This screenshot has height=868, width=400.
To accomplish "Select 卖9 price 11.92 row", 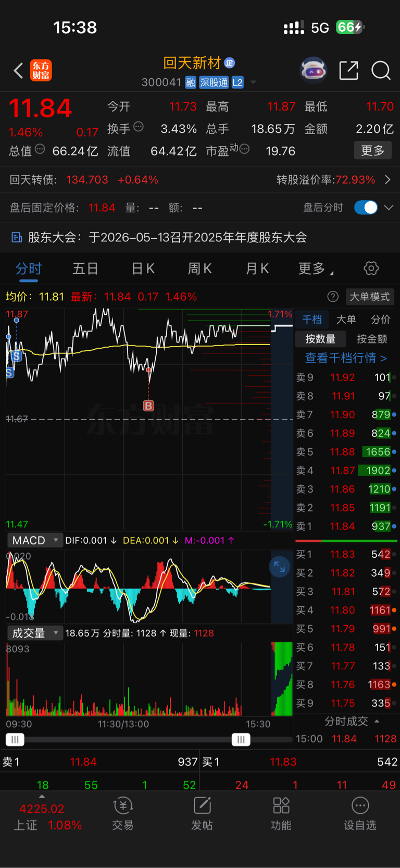I will tap(346, 377).
